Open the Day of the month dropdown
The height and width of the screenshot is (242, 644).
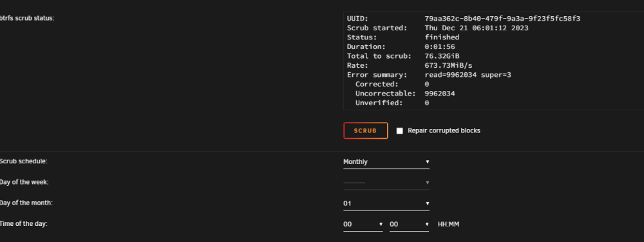pos(386,203)
